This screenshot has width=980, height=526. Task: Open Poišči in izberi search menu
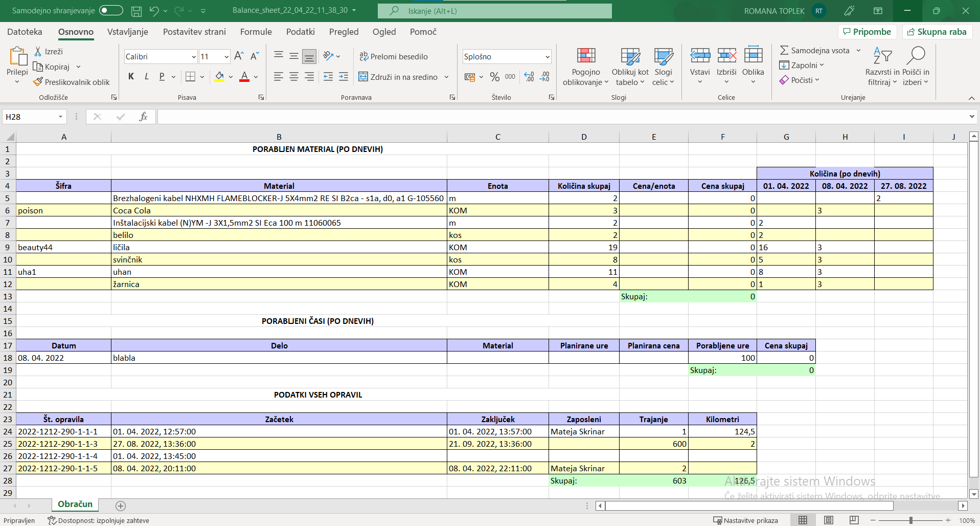[916, 67]
